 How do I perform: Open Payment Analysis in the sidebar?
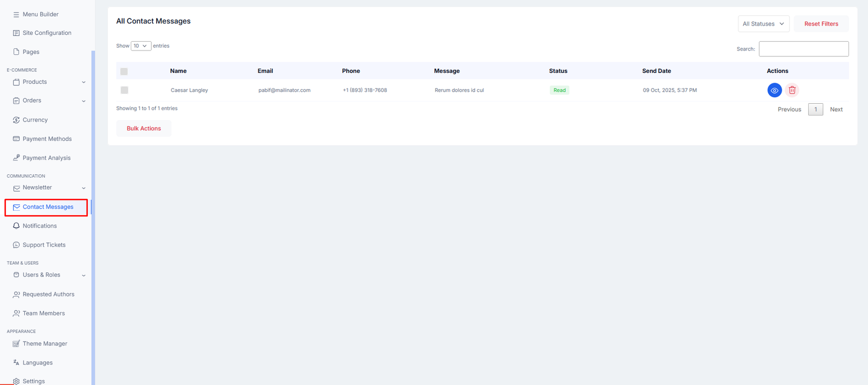click(x=47, y=158)
